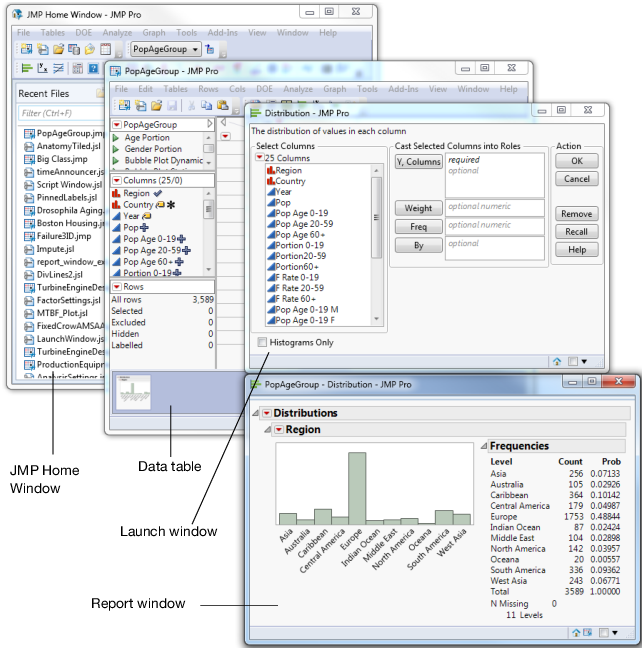
Task: Enable the Histograms Only checkbox
Action: [262, 342]
